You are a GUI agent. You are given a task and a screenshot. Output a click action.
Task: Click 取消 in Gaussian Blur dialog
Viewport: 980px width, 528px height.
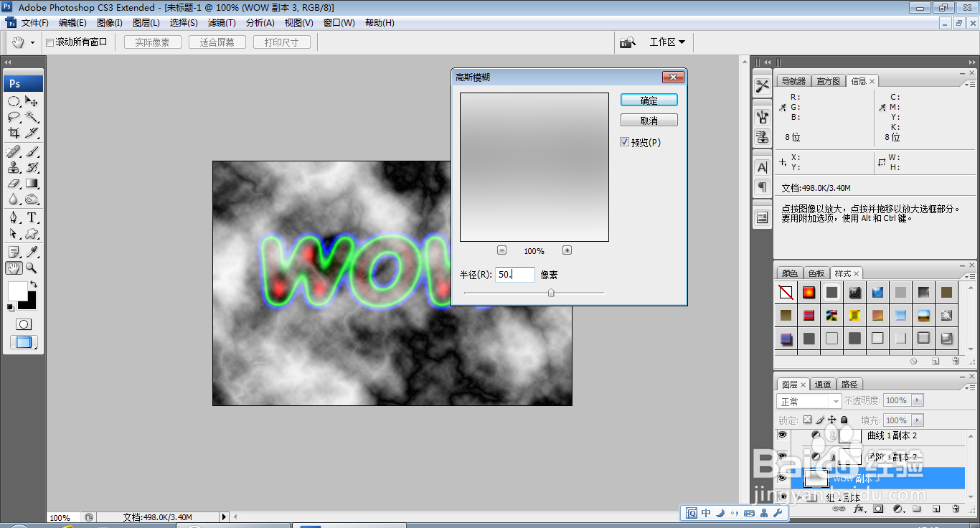point(649,121)
